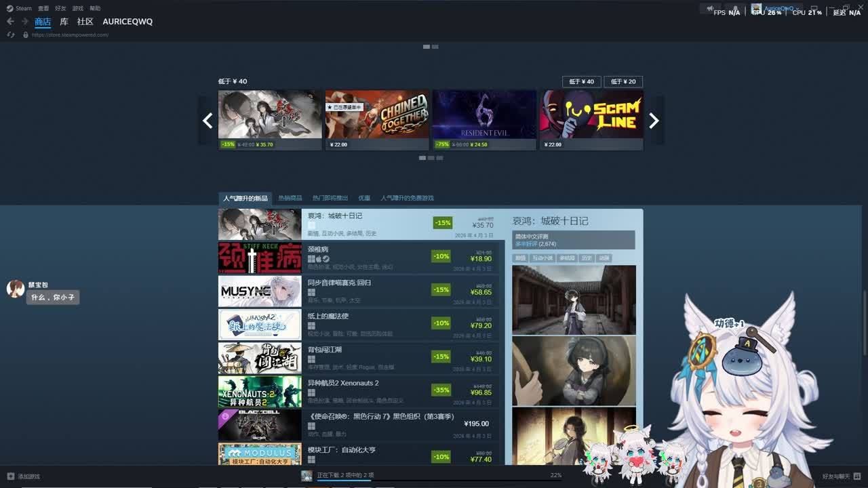Click the -15% discount badge for 哀鸿 row
The image size is (868, 488).
[x=443, y=222]
